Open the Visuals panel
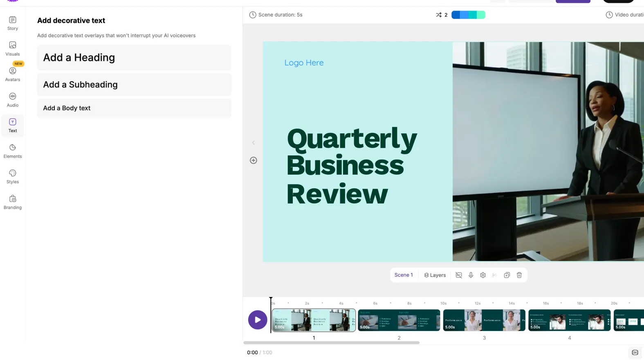The image size is (644, 360). [x=13, y=48]
